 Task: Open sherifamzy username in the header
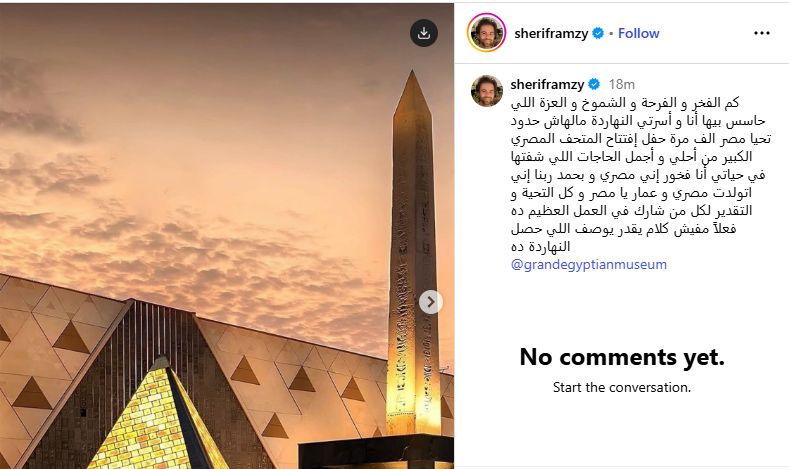551,33
